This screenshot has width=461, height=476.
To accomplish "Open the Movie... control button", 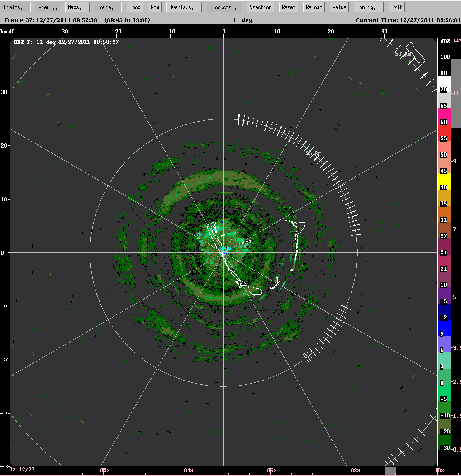I will [x=108, y=7].
